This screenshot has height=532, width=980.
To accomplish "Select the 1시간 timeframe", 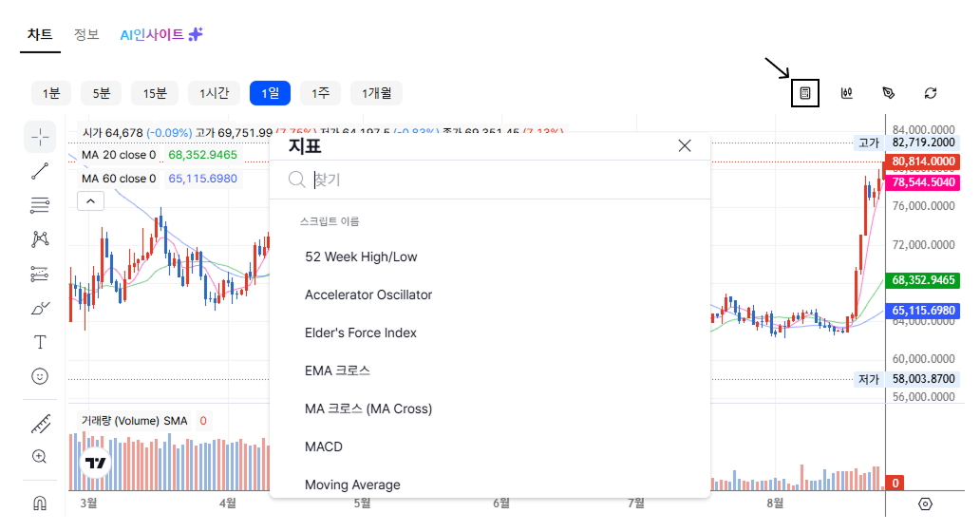I will (x=215, y=93).
